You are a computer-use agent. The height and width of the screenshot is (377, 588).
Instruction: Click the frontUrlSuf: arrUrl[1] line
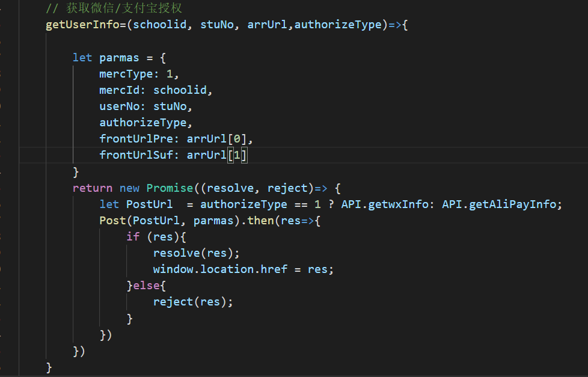173,155
